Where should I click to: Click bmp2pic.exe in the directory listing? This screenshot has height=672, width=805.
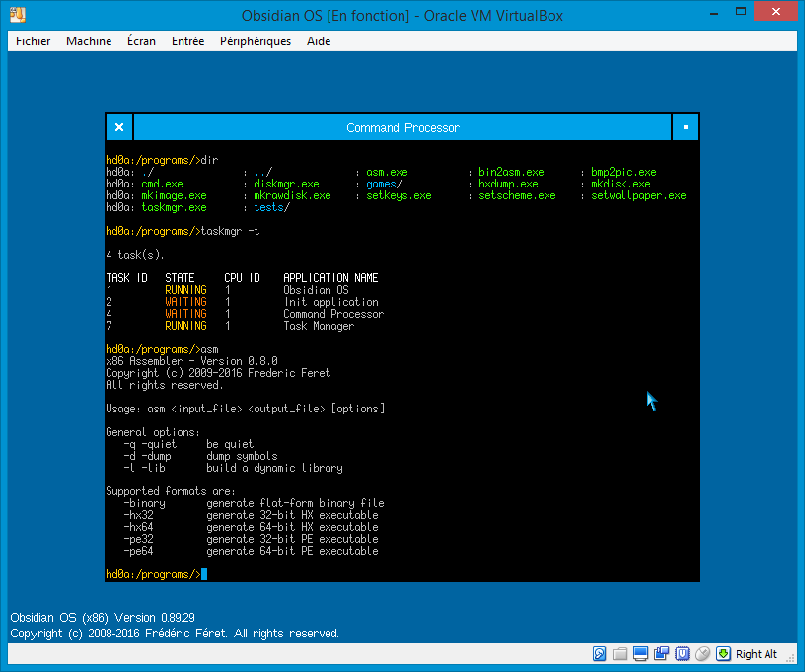coord(623,172)
